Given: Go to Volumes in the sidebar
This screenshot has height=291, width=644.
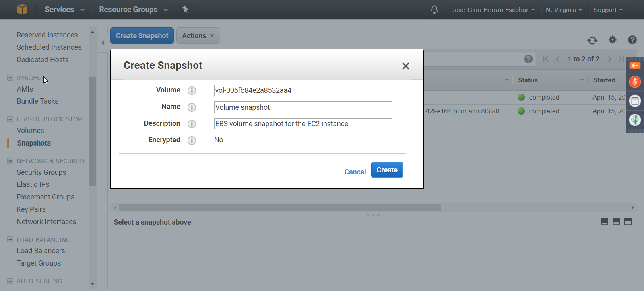Looking at the screenshot, I should (x=30, y=131).
